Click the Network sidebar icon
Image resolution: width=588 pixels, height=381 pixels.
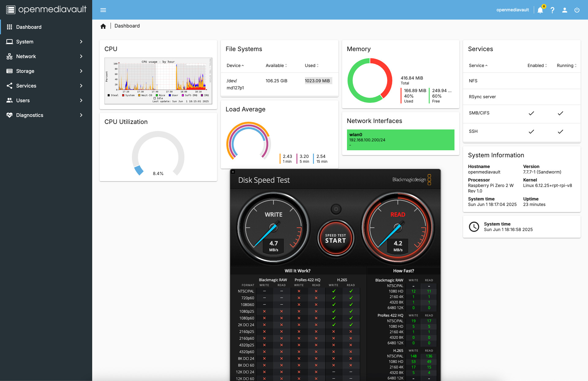[x=9, y=56]
